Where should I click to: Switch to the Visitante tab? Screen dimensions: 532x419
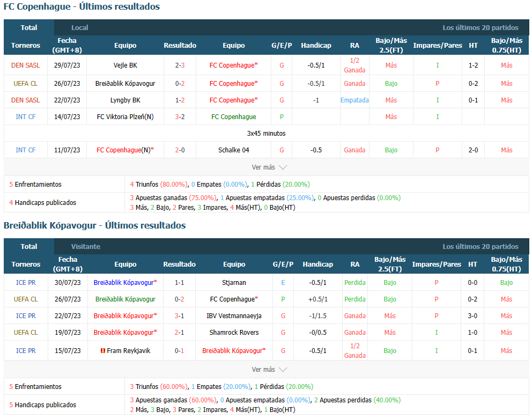pos(85,246)
